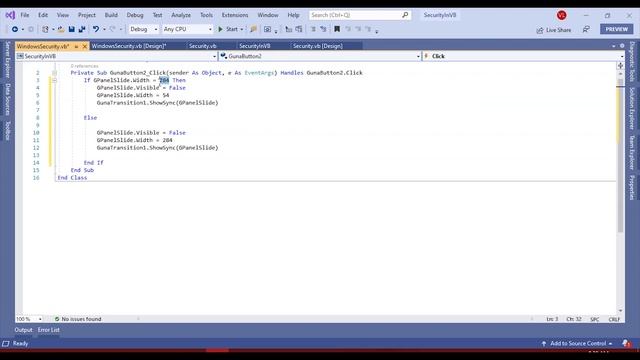Open the Build menu
The image size is (640, 360).
point(111,15)
